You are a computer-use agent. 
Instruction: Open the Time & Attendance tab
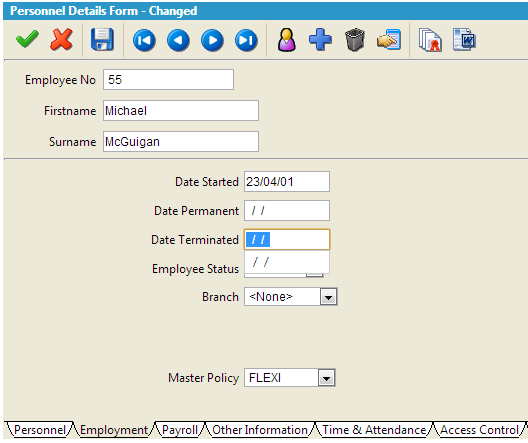pyautogui.click(x=374, y=430)
